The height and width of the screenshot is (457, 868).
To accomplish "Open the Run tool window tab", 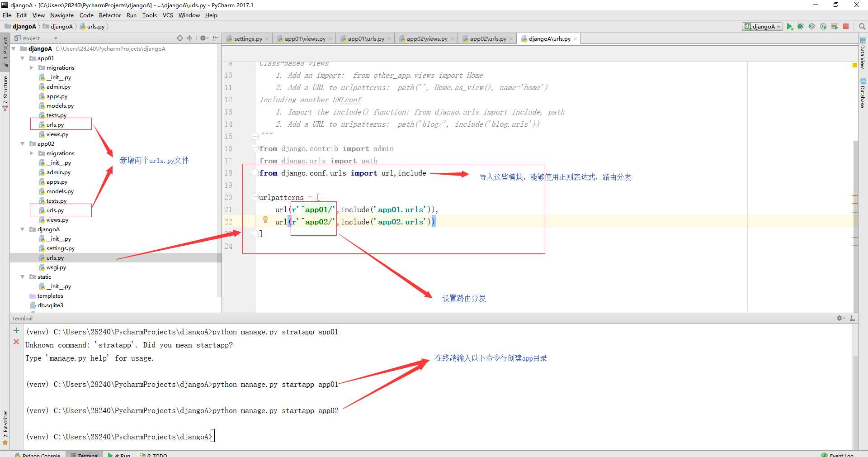I will 119,454.
